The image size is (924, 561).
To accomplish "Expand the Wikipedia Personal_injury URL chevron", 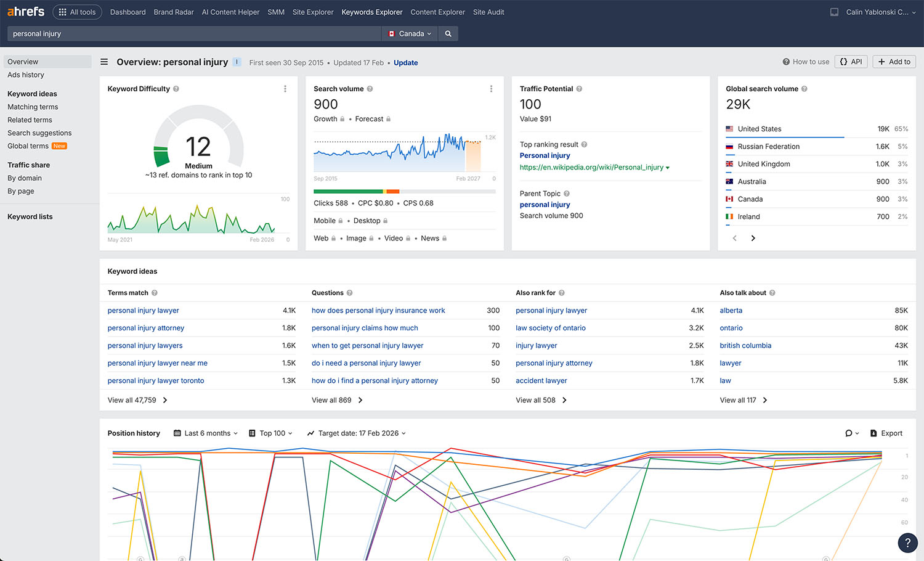I will (668, 167).
